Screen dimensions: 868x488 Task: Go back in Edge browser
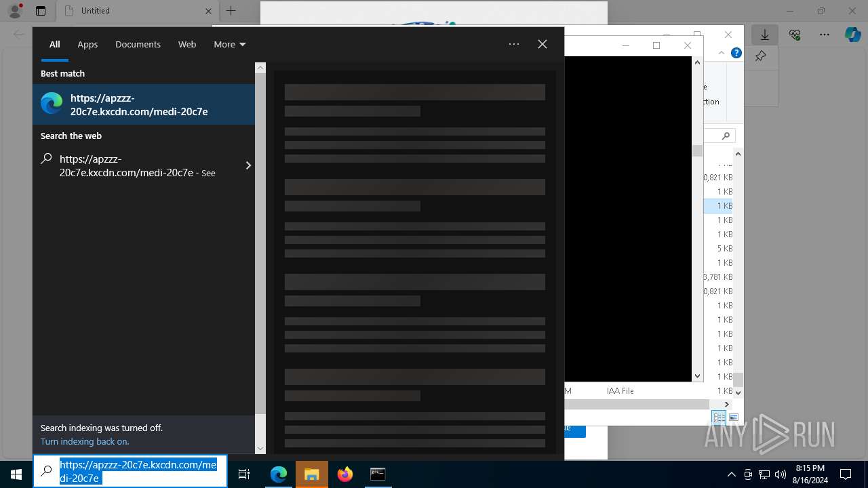[19, 35]
